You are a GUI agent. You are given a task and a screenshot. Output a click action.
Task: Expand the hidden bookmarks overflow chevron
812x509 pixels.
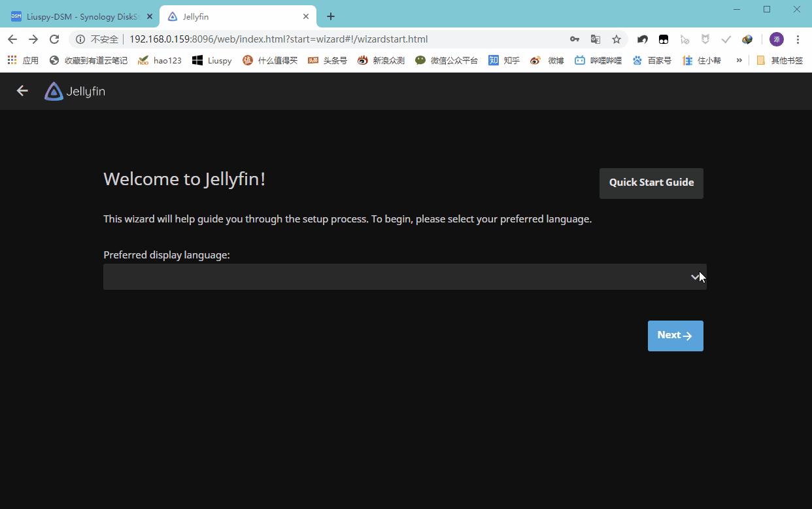pos(739,60)
